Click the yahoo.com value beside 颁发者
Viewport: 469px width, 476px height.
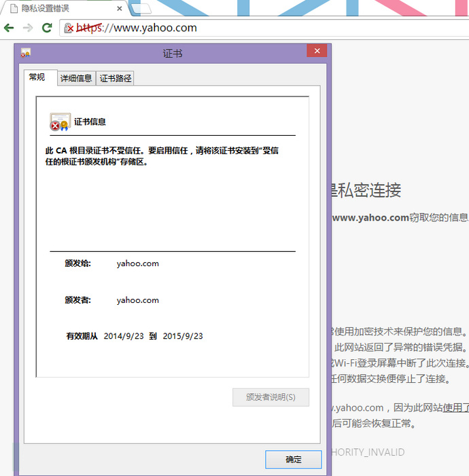[x=138, y=300]
